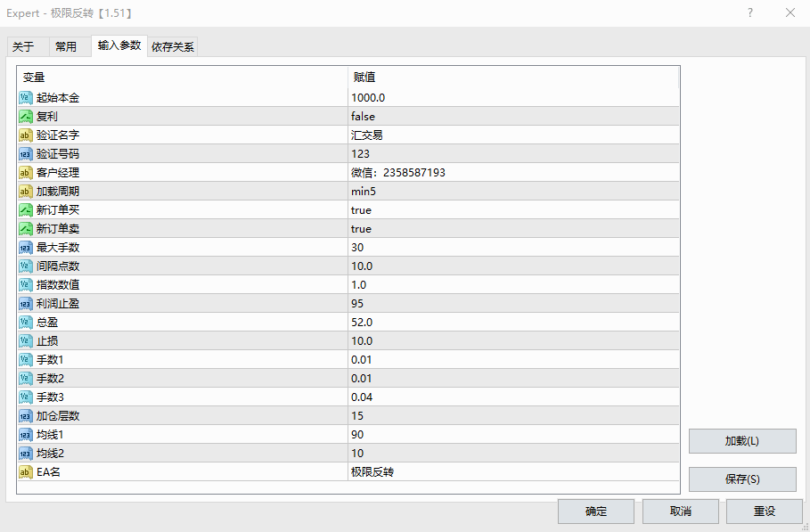Click the 取消 button
Viewport: 810px width, 532px height.
[x=680, y=512]
